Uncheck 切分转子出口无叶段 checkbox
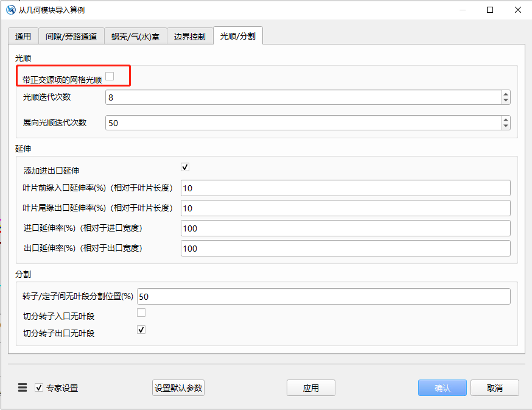This screenshot has height=410, width=532. click(141, 330)
